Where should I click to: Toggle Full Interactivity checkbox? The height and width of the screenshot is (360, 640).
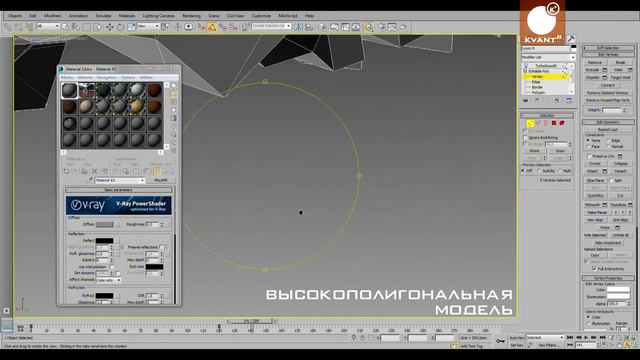tap(594, 269)
